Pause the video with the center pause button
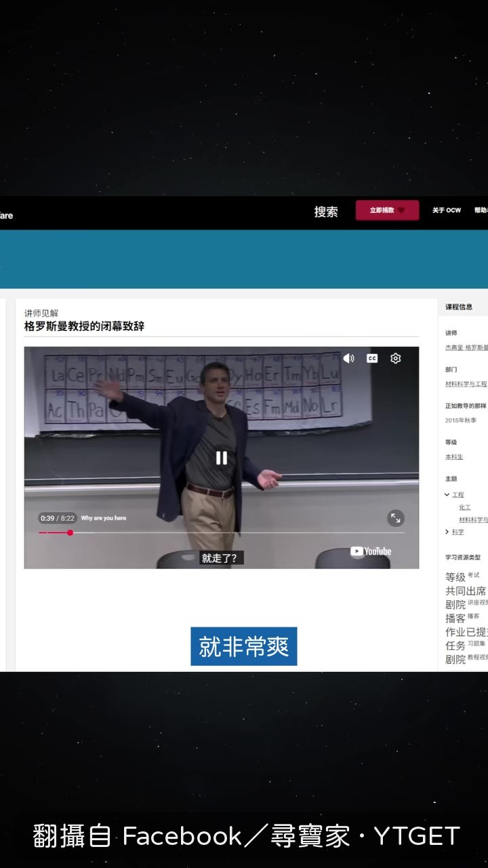The height and width of the screenshot is (868, 488). (222, 458)
